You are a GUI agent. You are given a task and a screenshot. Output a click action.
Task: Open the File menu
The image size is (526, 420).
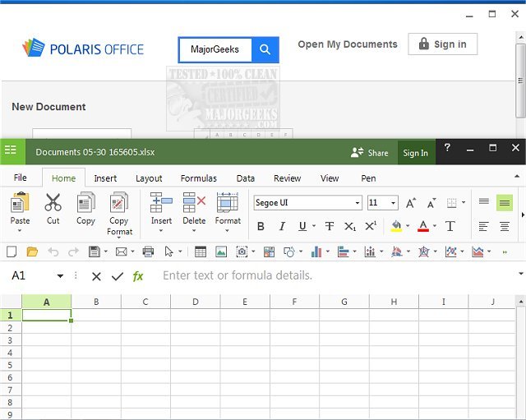(20, 178)
